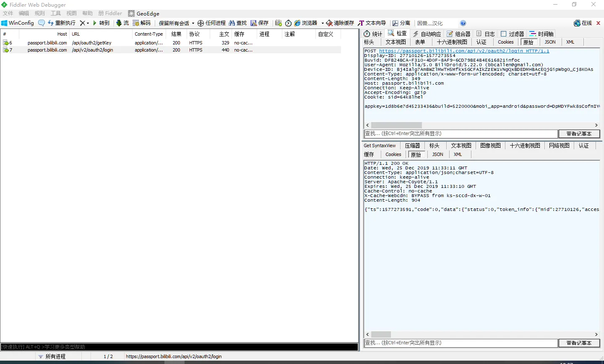Click the Online (在线) status icon

pos(583,23)
